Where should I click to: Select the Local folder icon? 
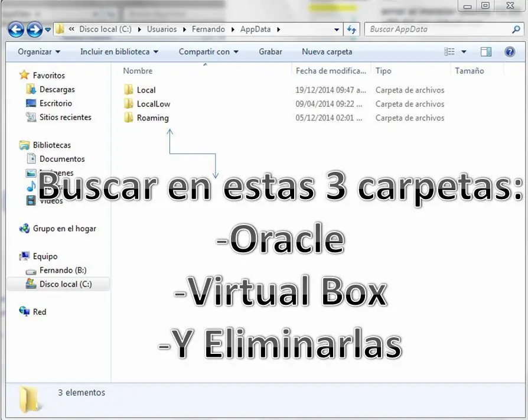pyautogui.click(x=129, y=90)
